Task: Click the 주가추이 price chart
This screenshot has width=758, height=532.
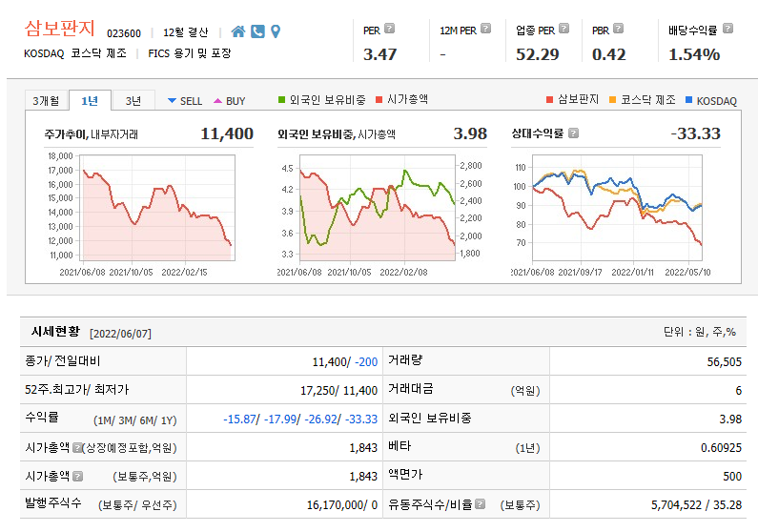Action: pyautogui.click(x=157, y=208)
